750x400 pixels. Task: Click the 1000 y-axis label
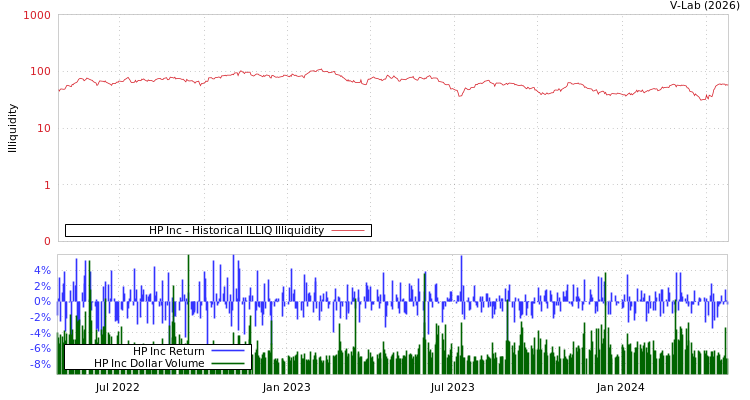[37, 16]
